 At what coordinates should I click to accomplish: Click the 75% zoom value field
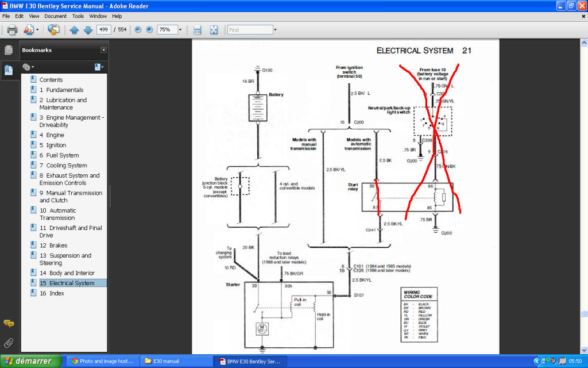tap(167, 30)
